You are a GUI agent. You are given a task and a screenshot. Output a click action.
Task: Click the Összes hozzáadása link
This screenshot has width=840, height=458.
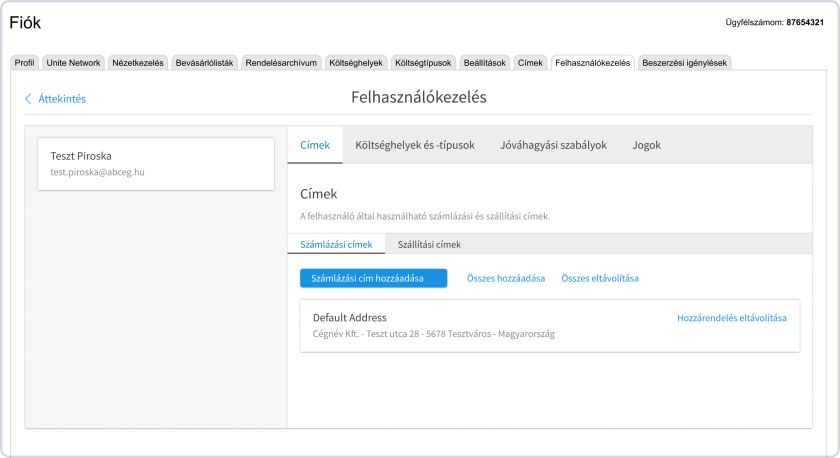click(506, 278)
